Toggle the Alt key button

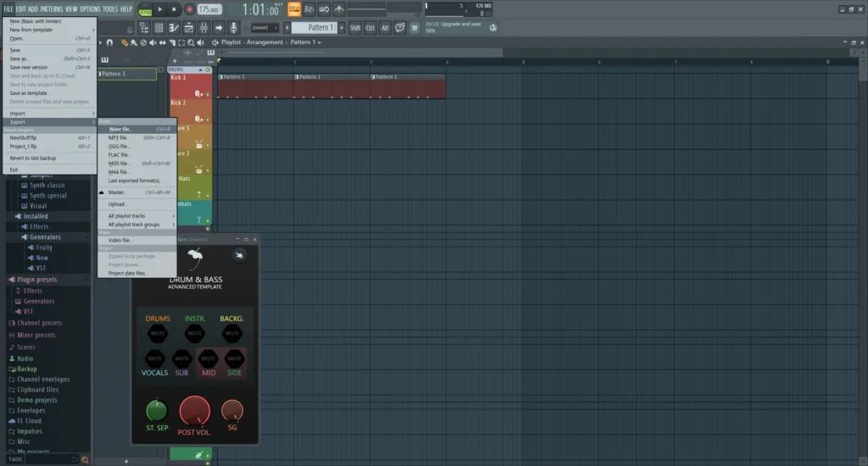click(x=385, y=28)
